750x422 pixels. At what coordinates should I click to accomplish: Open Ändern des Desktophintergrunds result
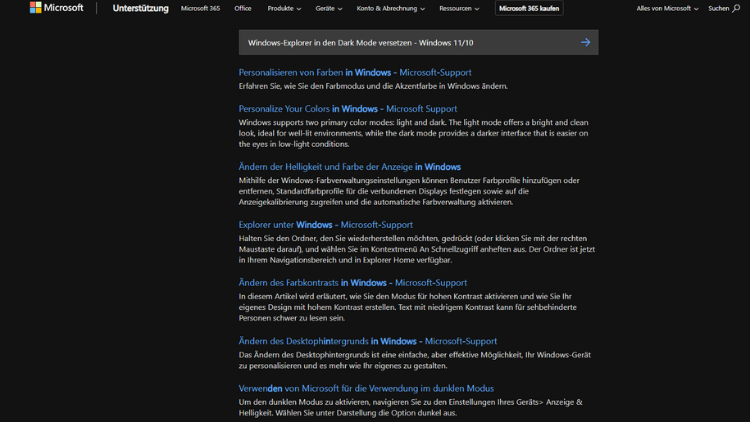368,341
